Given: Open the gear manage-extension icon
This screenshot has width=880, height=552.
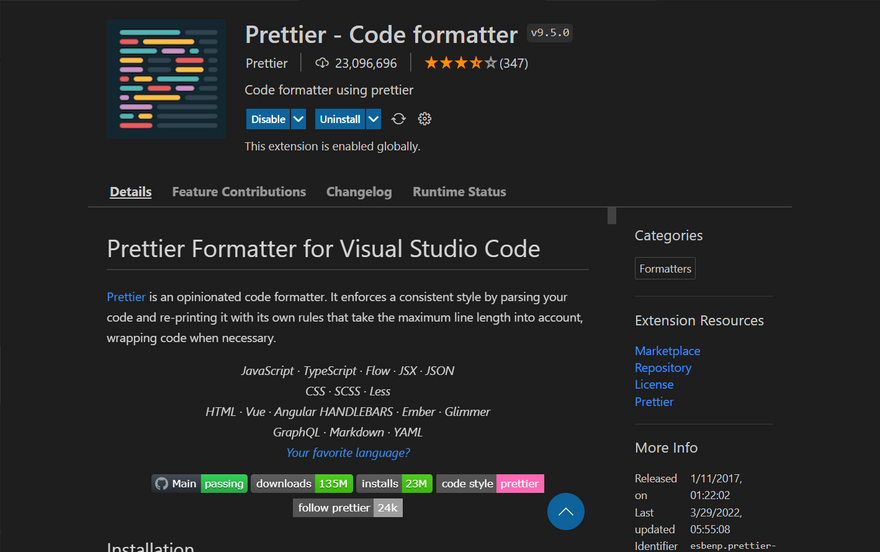Looking at the screenshot, I should 424,119.
